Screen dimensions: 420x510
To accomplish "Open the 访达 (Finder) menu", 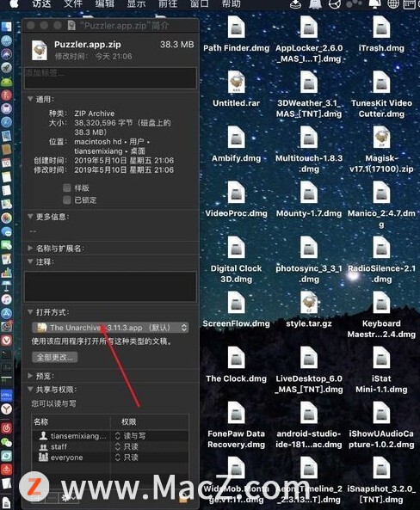I will [41, 4].
